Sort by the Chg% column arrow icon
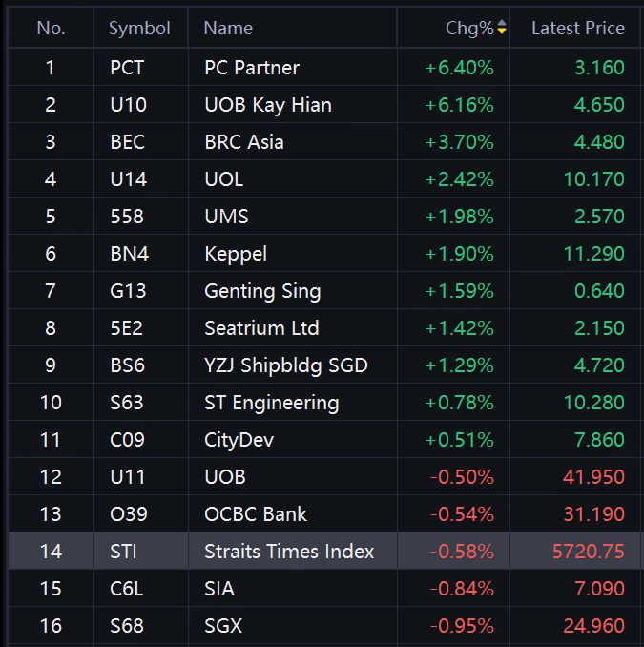 click(502, 28)
